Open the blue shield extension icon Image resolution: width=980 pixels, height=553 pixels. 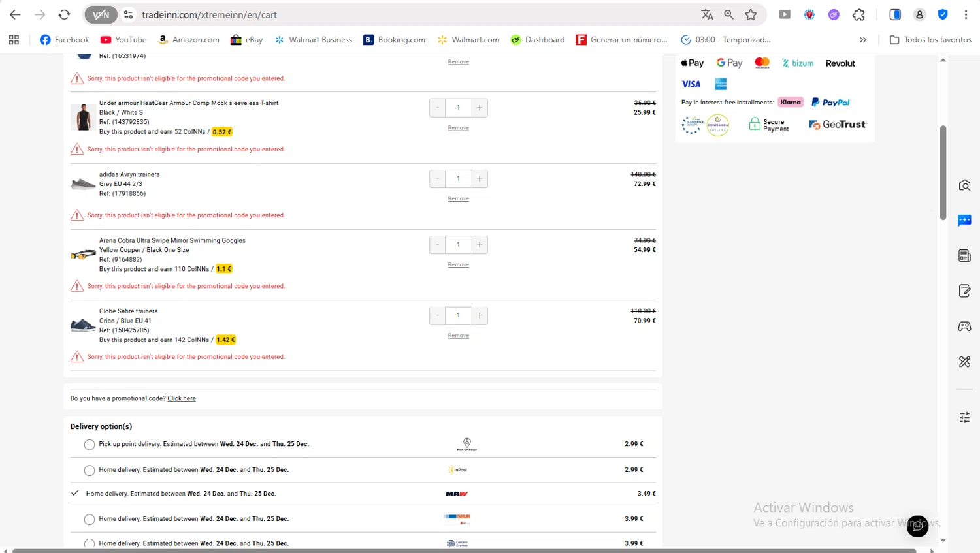point(943,14)
